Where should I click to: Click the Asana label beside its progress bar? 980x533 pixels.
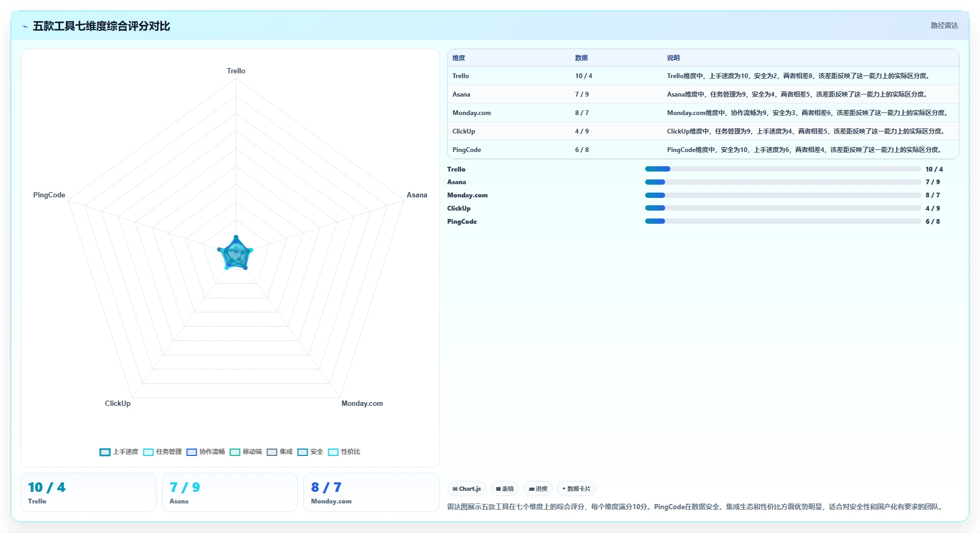pyautogui.click(x=457, y=182)
